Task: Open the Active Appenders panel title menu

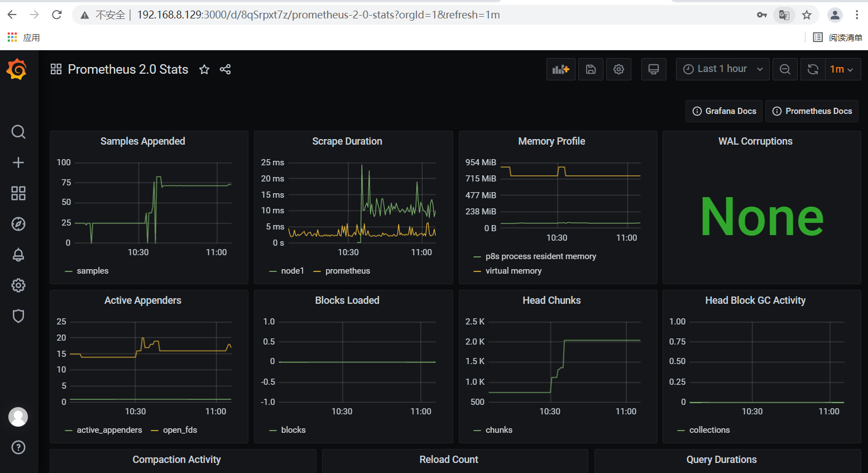Action: click(143, 300)
